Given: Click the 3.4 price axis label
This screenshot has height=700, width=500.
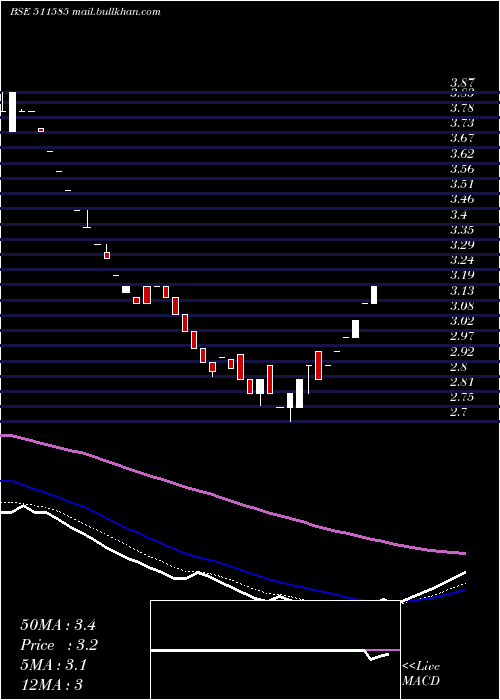Looking at the screenshot, I should (458, 215).
